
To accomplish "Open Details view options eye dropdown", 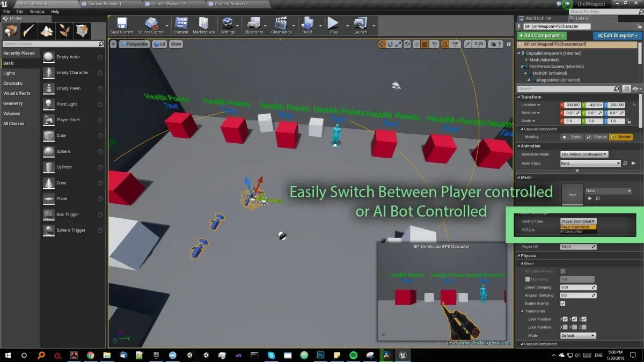I will coord(636,89).
